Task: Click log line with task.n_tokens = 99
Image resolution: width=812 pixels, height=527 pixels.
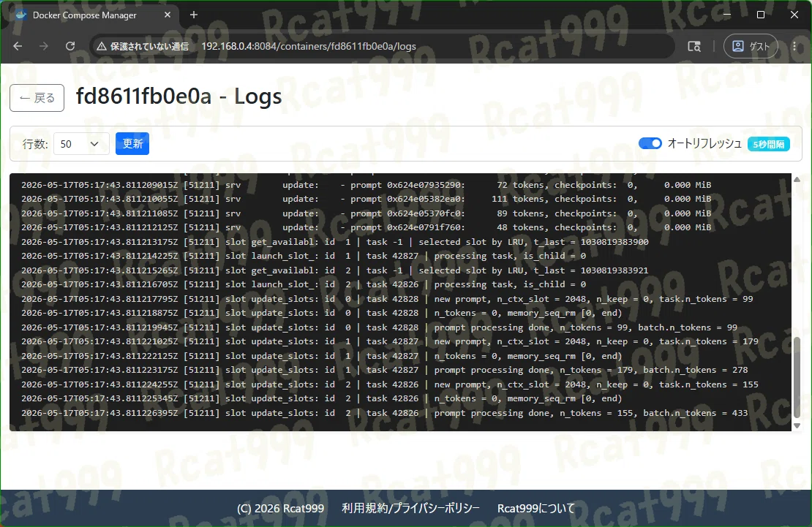Action: (x=387, y=299)
